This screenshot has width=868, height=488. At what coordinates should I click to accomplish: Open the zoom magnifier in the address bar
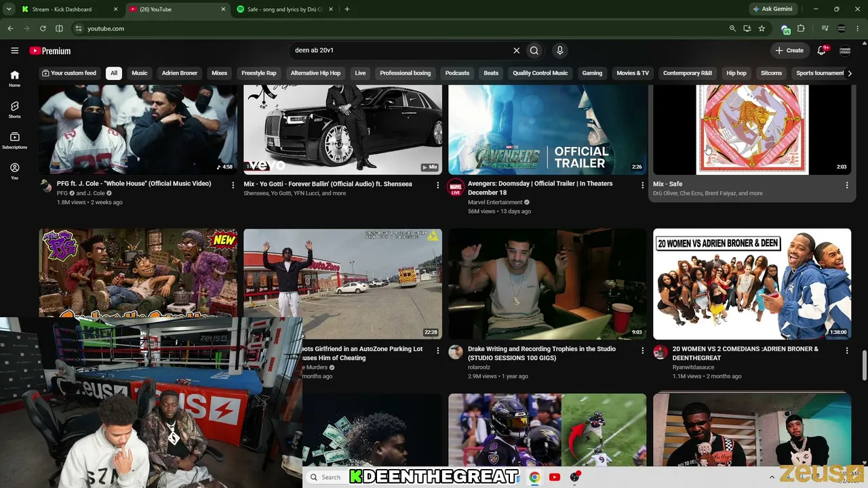point(732,28)
